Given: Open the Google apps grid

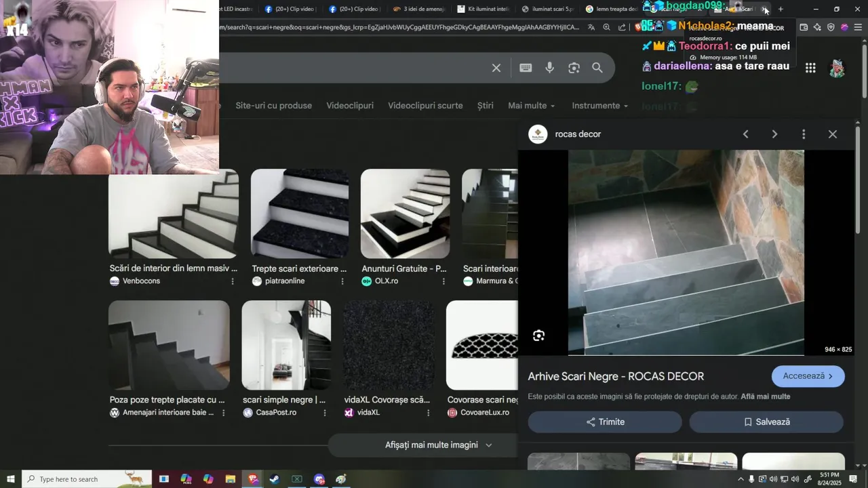Looking at the screenshot, I should click(810, 68).
